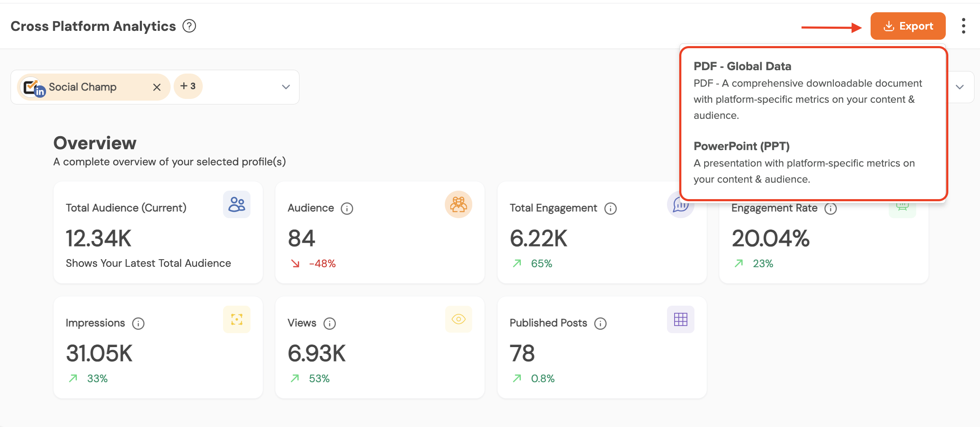980x427 pixels.
Task: Open info icon beside Impressions
Action: click(x=138, y=323)
